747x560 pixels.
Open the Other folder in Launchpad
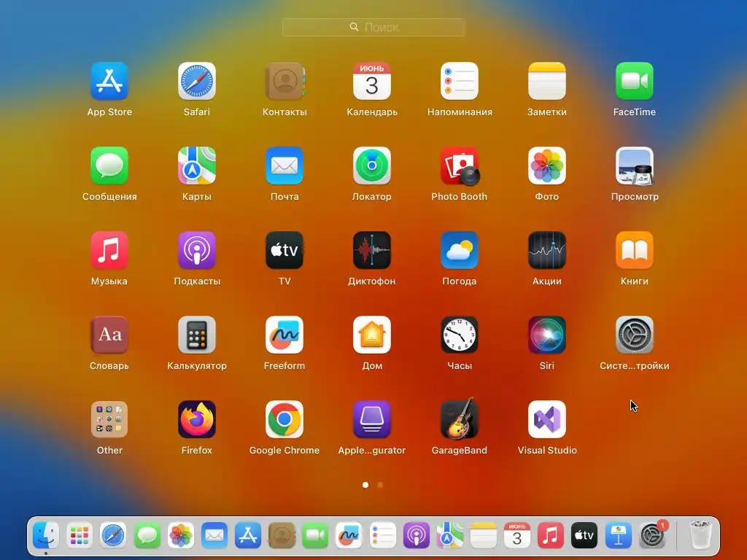pyautogui.click(x=109, y=419)
